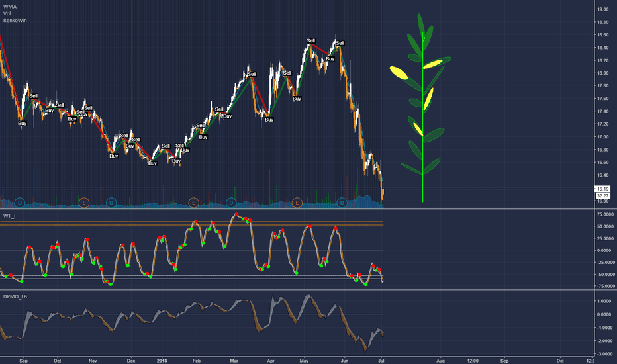
Task: Click the WMA indicator label
Action: coord(10,7)
